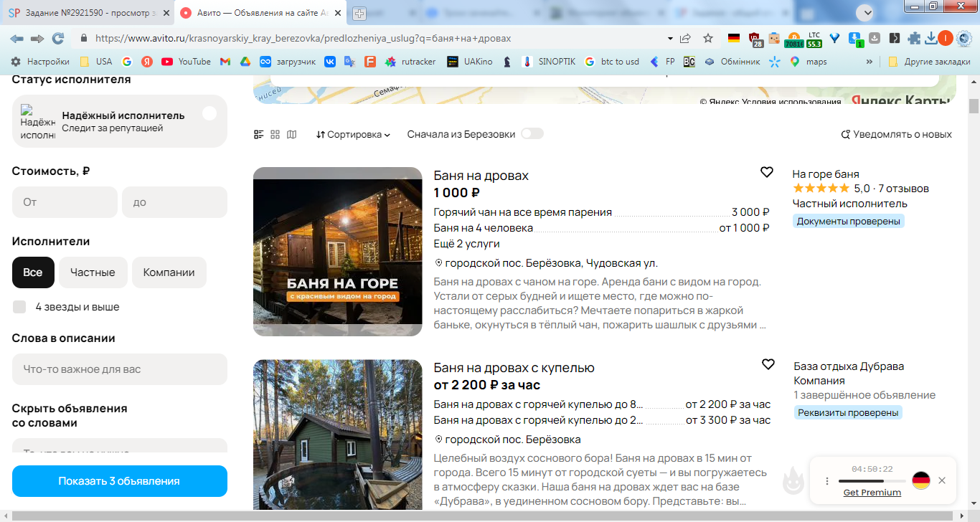Viewport: 980px width, 522px height.
Task: Click price 'до' input field
Action: 174,202
